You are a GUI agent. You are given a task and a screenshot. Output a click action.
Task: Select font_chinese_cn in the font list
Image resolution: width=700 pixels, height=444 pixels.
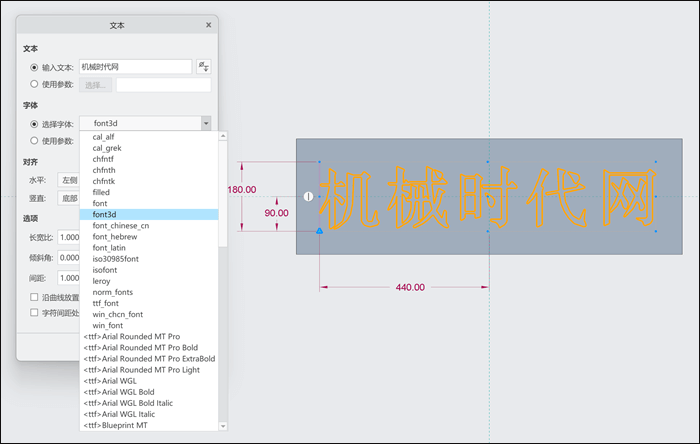149,226
